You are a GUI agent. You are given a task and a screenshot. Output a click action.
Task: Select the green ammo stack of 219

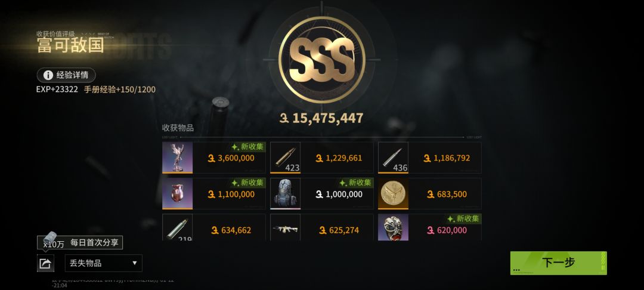tap(178, 227)
